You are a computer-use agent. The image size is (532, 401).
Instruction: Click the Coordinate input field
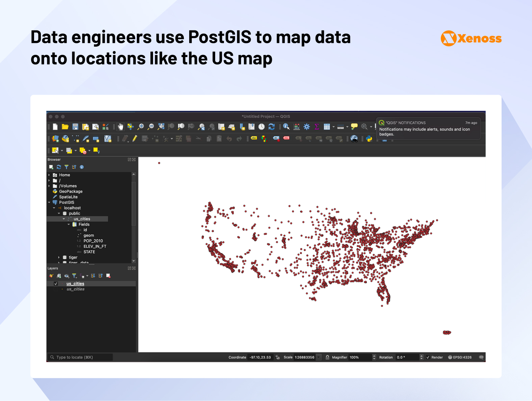pyautogui.click(x=260, y=357)
